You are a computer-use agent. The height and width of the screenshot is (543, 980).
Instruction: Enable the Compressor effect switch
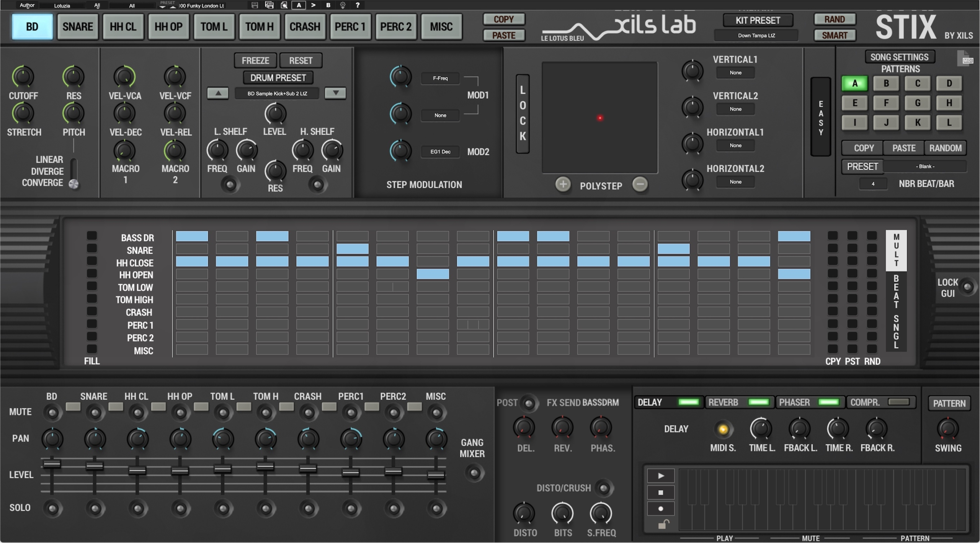(898, 402)
